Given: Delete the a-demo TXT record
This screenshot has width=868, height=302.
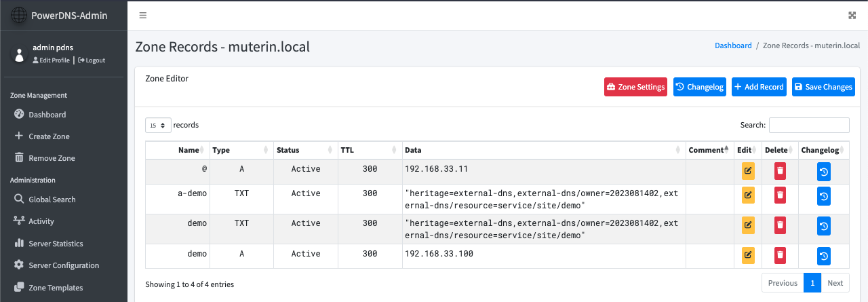Looking at the screenshot, I should point(781,196).
